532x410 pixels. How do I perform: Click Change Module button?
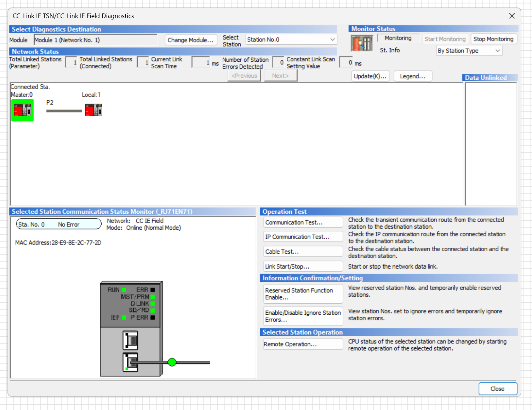[x=190, y=40]
